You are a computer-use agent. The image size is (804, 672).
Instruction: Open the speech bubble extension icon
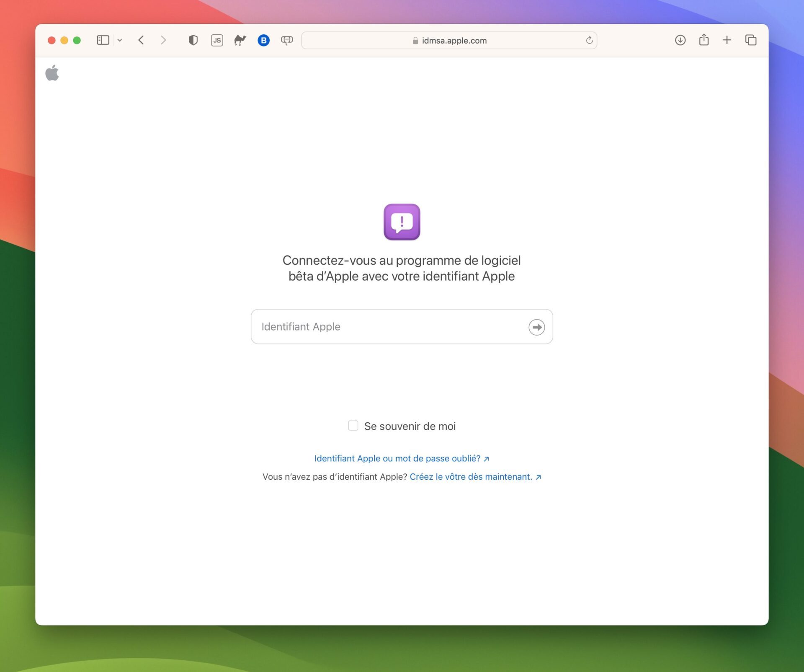(x=287, y=40)
